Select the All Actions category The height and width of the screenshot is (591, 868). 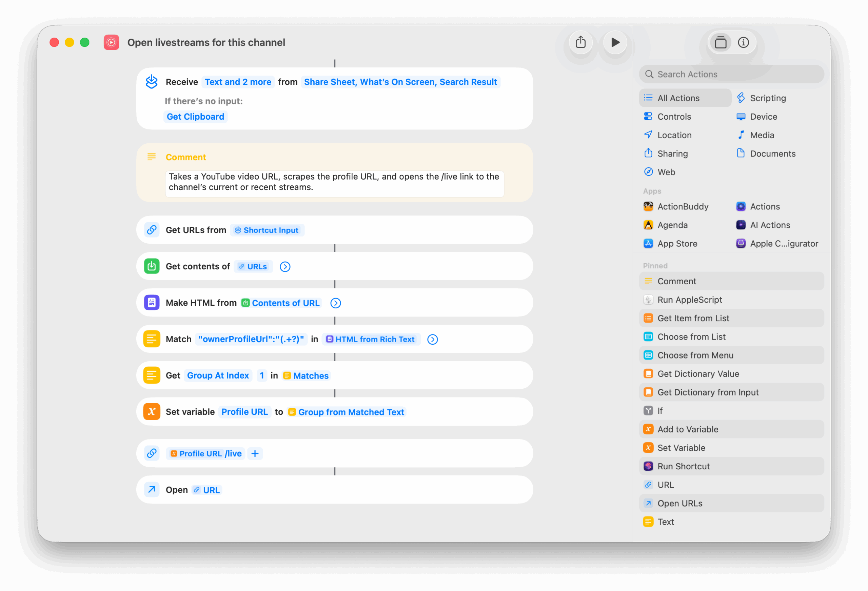click(678, 98)
